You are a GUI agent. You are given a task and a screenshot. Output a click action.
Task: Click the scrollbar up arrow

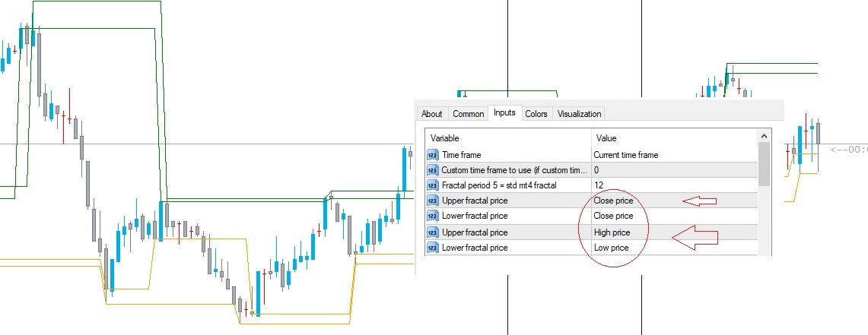point(764,136)
